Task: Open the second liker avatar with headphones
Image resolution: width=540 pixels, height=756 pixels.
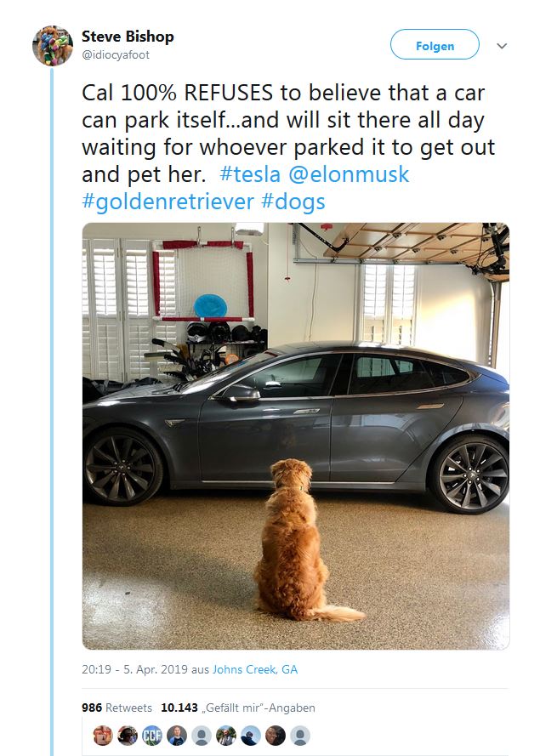Action: click(x=128, y=736)
